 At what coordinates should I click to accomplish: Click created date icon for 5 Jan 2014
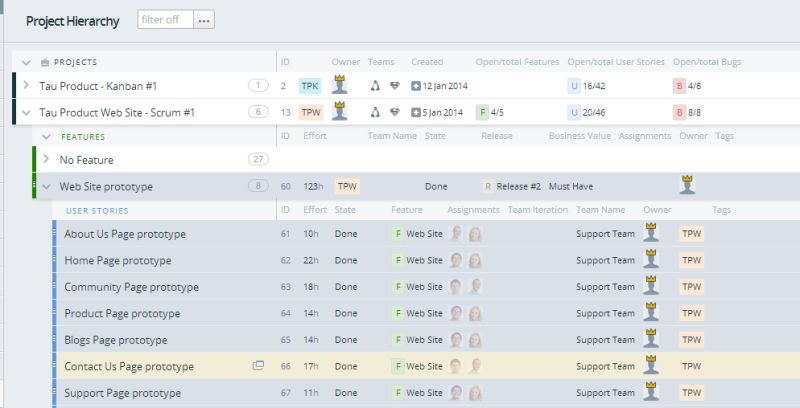(x=416, y=112)
